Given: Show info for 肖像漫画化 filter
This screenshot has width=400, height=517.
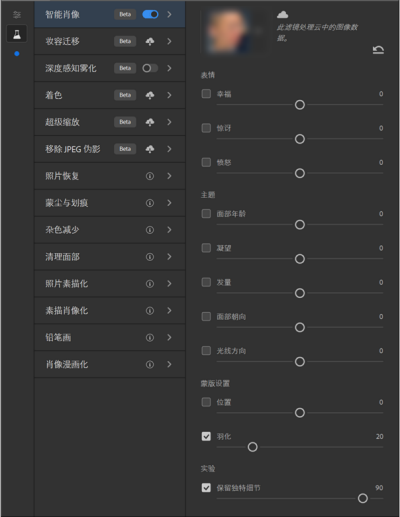Looking at the screenshot, I should [x=150, y=365].
